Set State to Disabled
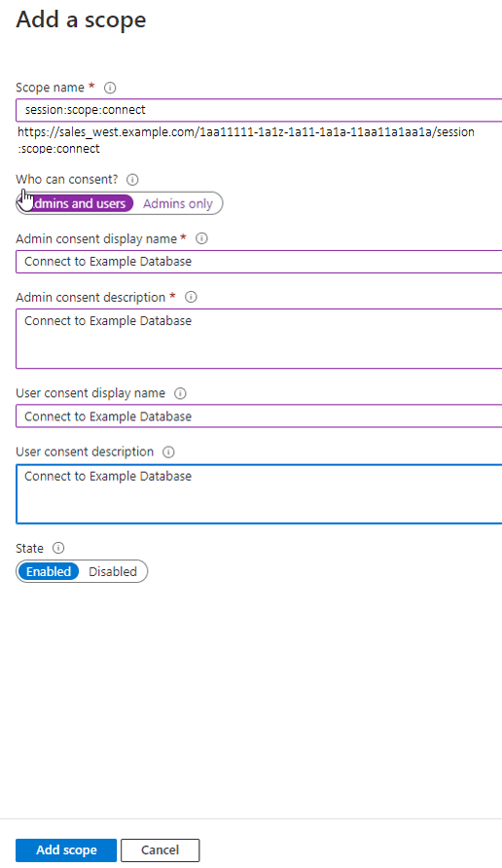 click(x=113, y=571)
